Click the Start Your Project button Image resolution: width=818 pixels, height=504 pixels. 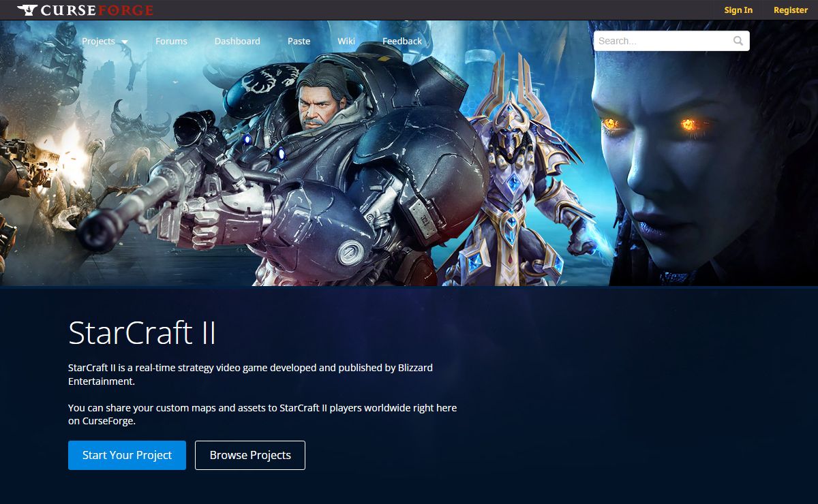127,455
